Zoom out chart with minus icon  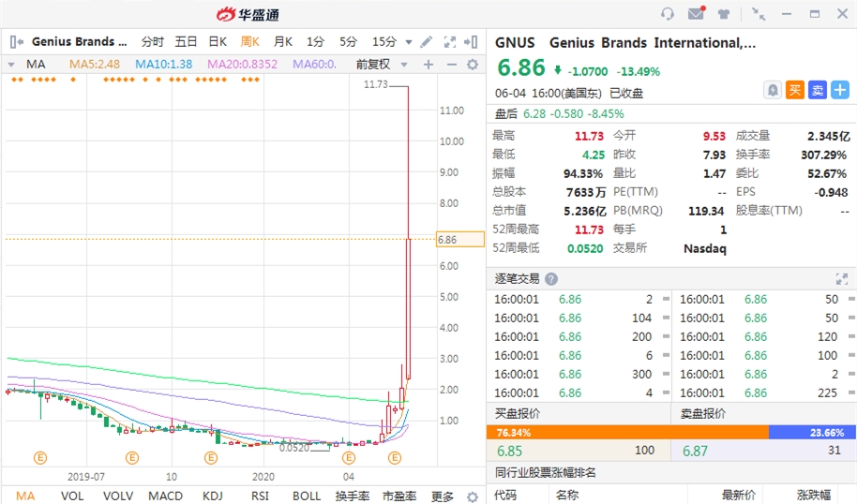[451, 65]
